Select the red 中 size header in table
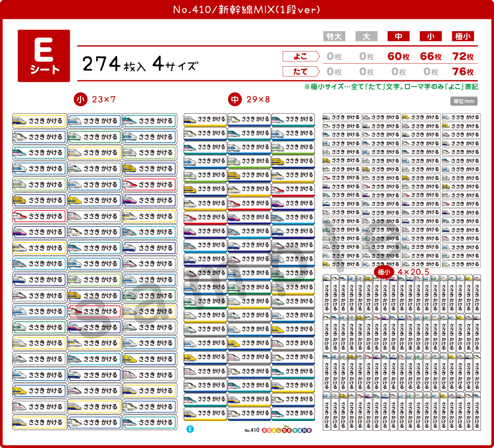The width and height of the screenshot is (494, 448). [x=399, y=36]
